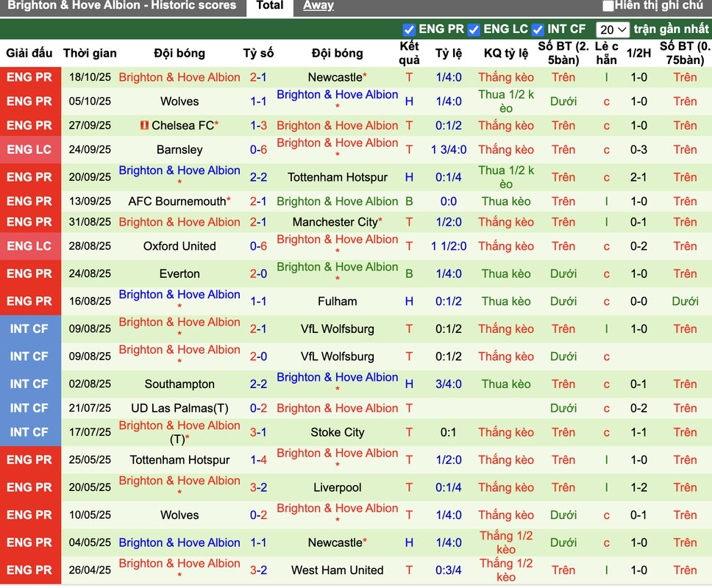Click the 1-3 score of Chelsea match
This screenshot has height=588, width=712.
pos(258,126)
